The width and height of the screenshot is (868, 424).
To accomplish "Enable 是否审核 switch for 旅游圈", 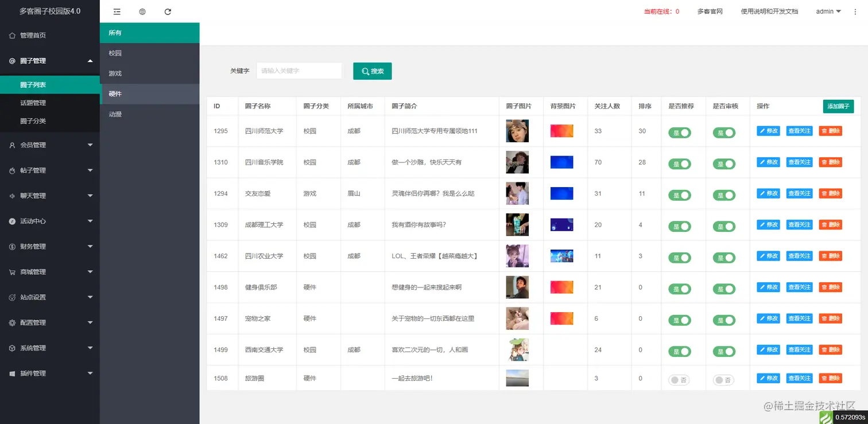I will pyautogui.click(x=723, y=380).
